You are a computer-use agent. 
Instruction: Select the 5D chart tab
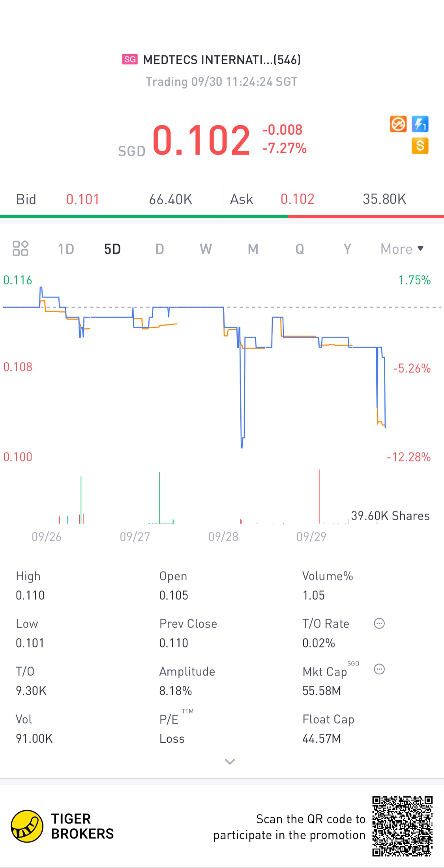coord(112,249)
